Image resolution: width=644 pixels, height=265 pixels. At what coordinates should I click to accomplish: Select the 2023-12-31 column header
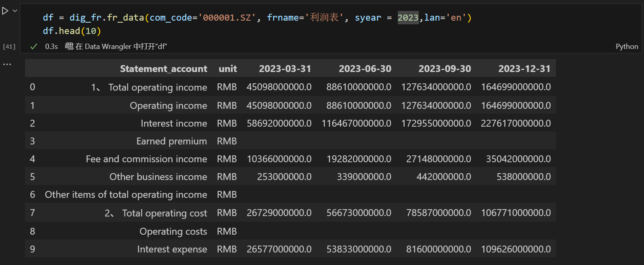(x=524, y=69)
